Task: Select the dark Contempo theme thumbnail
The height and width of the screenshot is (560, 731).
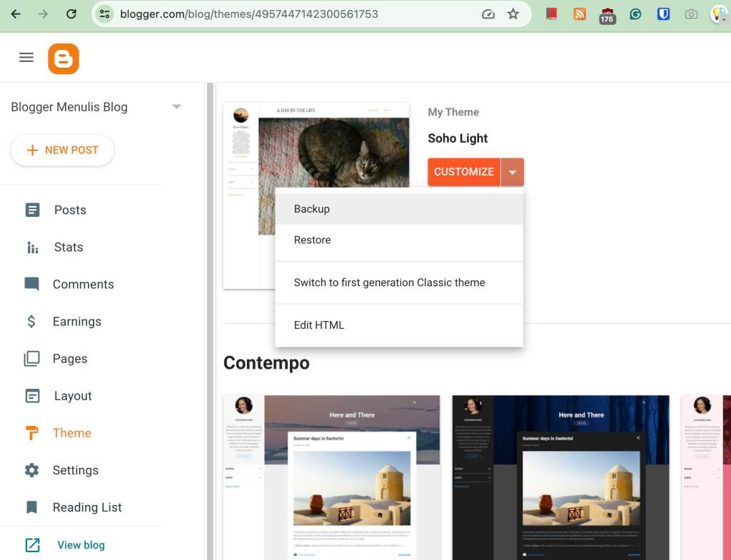Action: tap(561, 477)
